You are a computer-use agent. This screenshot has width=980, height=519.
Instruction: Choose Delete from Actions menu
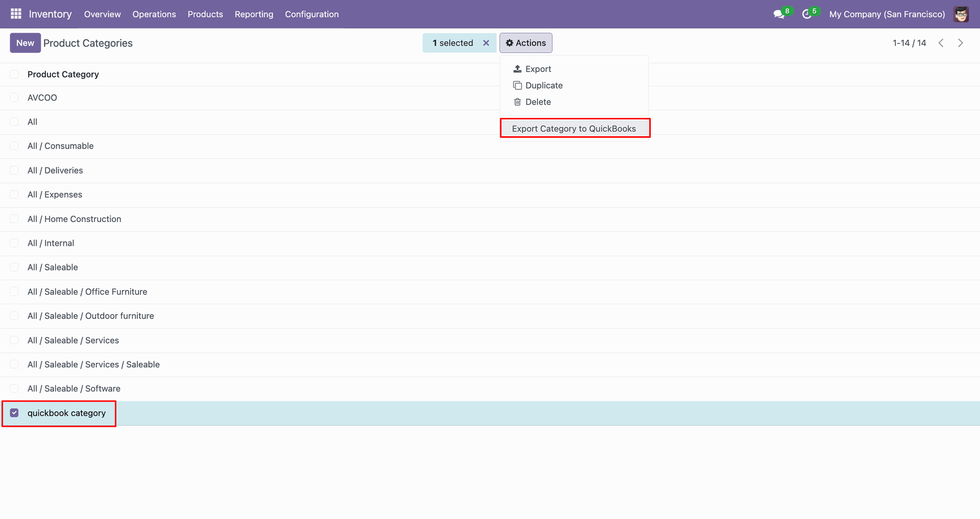(574, 102)
